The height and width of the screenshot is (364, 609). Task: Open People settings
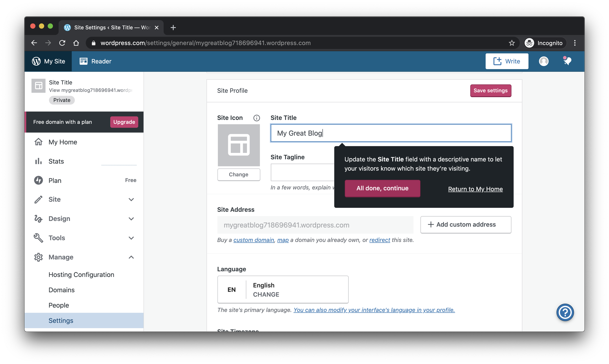tap(59, 305)
